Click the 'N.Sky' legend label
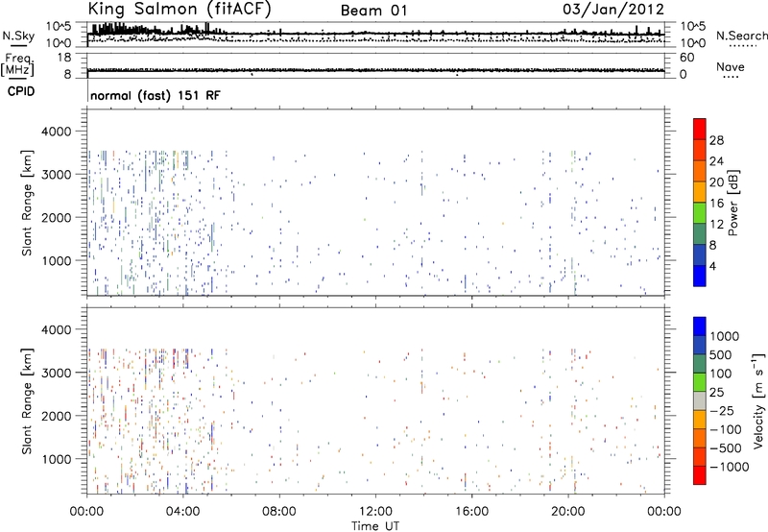The width and height of the screenshot is (768, 532). (18, 36)
